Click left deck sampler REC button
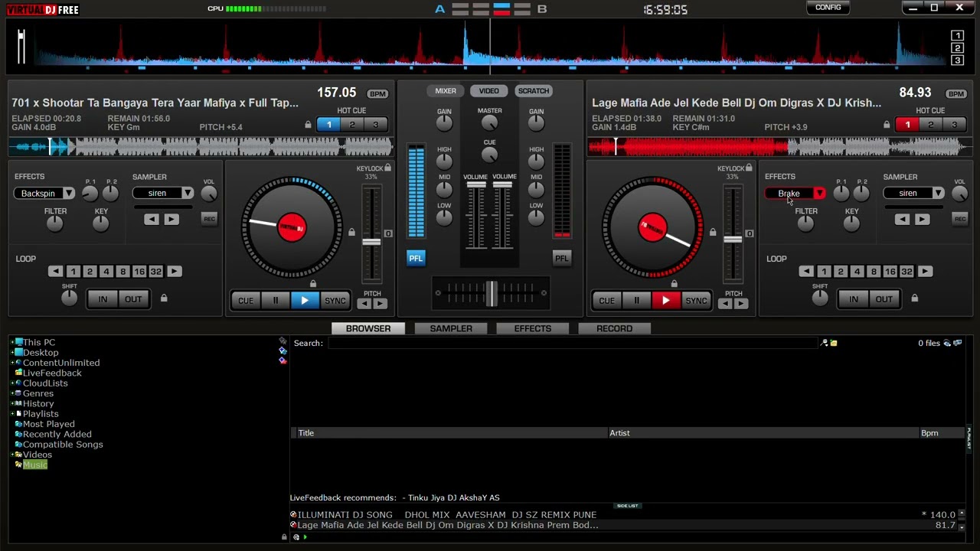The height and width of the screenshot is (551, 980). click(209, 220)
